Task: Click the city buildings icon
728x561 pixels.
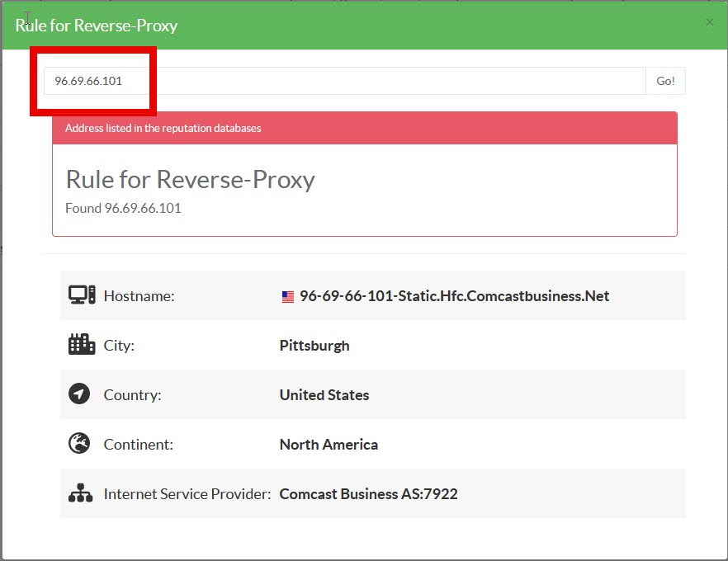Action: tap(81, 345)
